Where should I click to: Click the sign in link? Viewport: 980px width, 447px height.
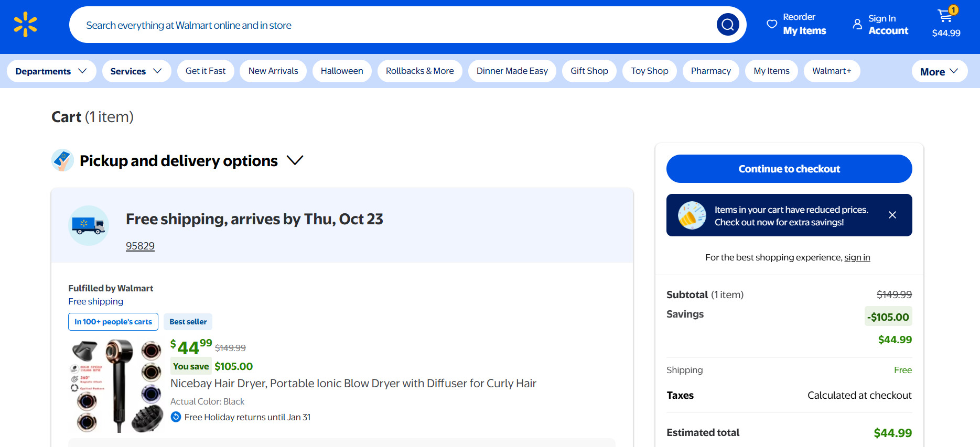click(857, 257)
